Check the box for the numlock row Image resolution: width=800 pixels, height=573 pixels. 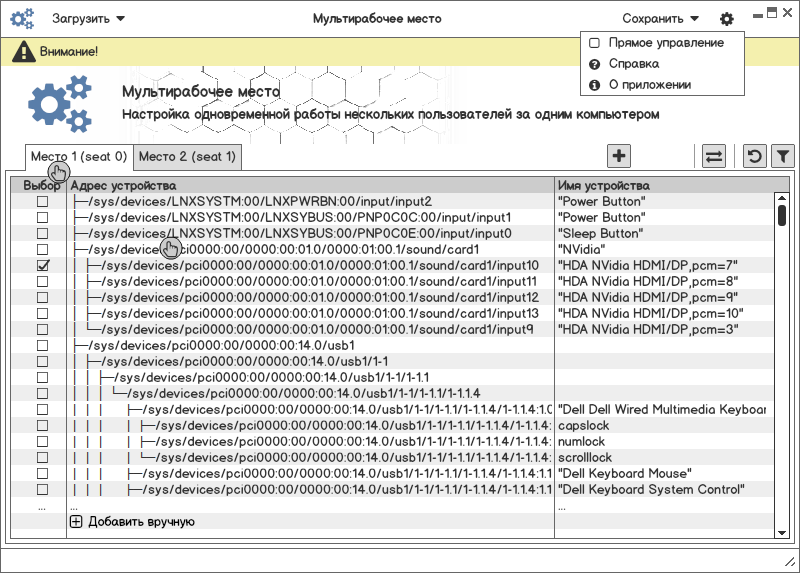click(x=42, y=441)
